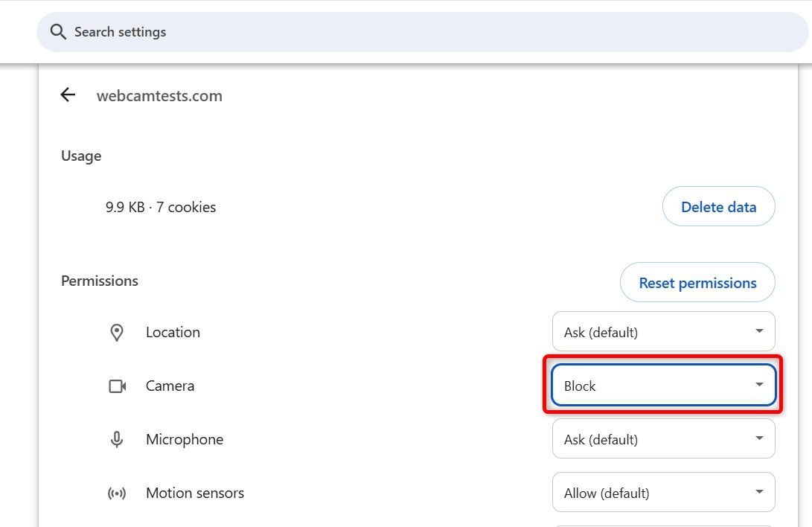The width and height of the screenshot is (812, 527).
Task: Expand the Microphone permission dropdown
Action: tap(663, 440)
